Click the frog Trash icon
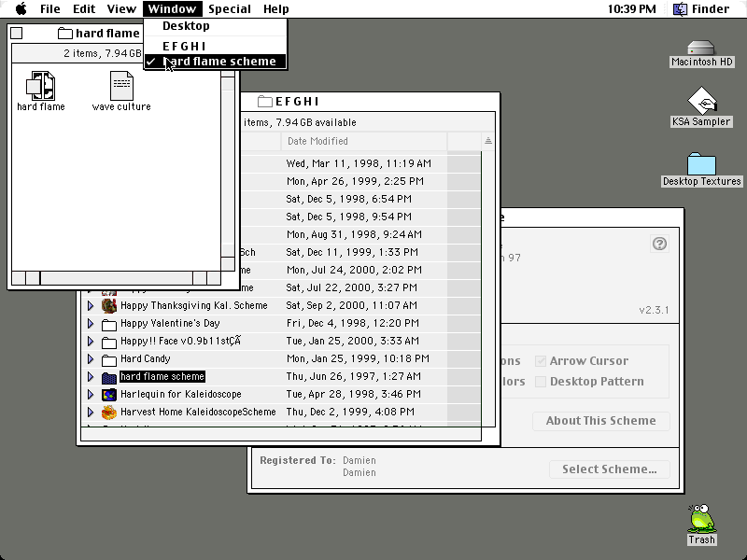This screenshot has width=747, height=560. 701,519
